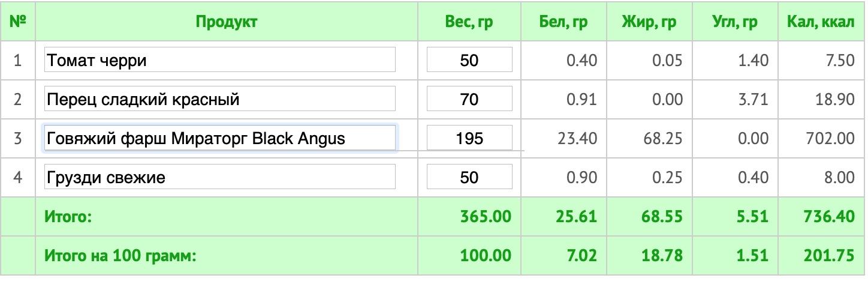The image size is (868, 281).
Task: Click the № column header
Action: coord(18,22)
